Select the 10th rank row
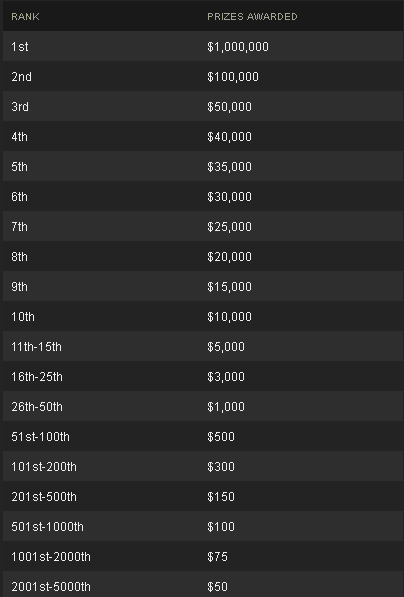Screen dimensions: 404x597 coord(203,316)
